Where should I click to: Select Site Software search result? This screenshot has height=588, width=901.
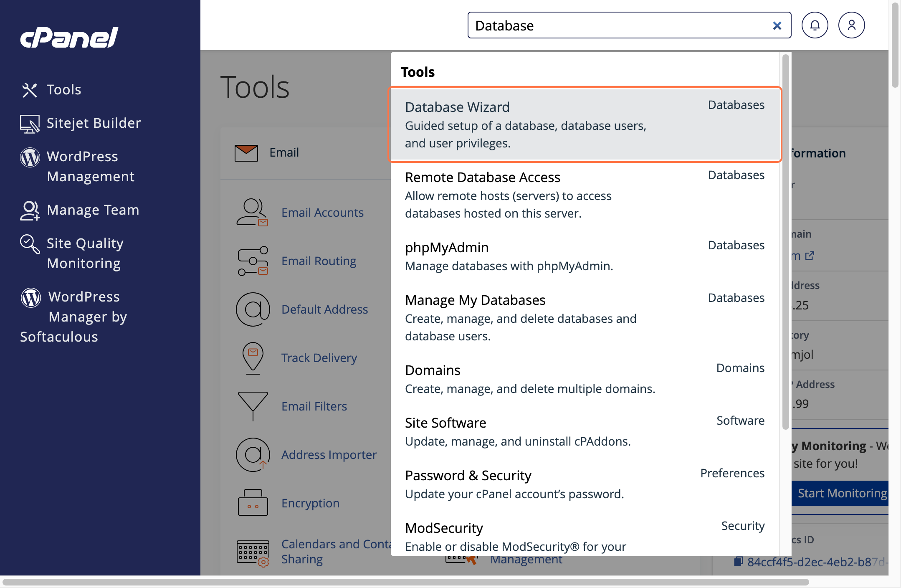pos(585,431)
